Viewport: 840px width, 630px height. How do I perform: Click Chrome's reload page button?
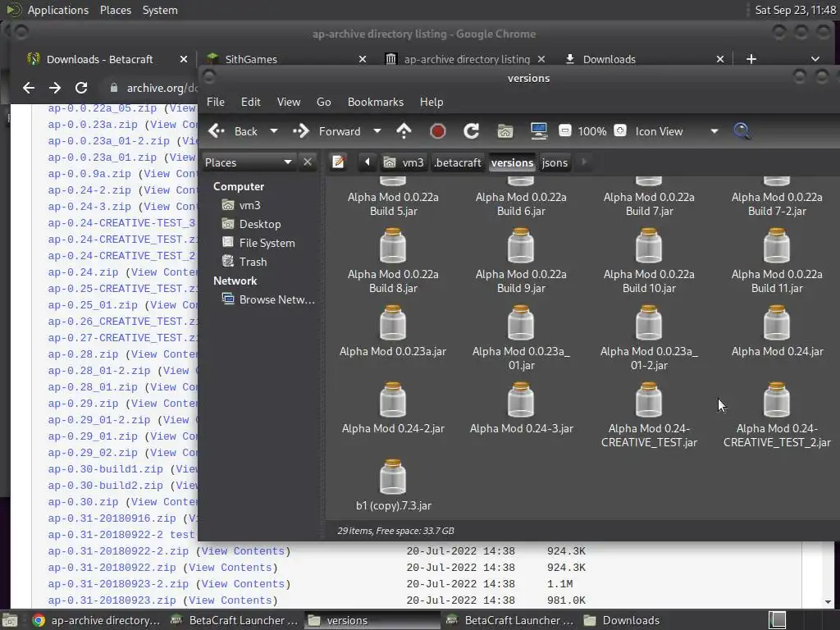tap(81, 88)
